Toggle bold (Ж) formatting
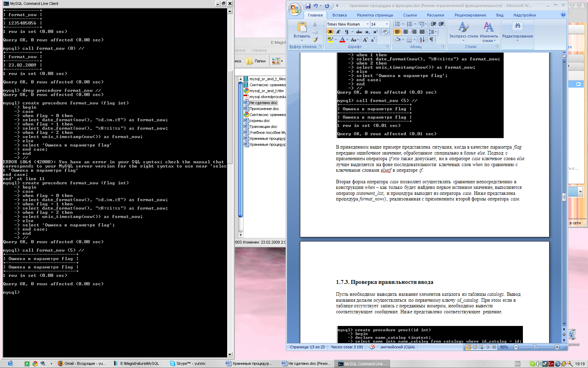 point(330,32)
